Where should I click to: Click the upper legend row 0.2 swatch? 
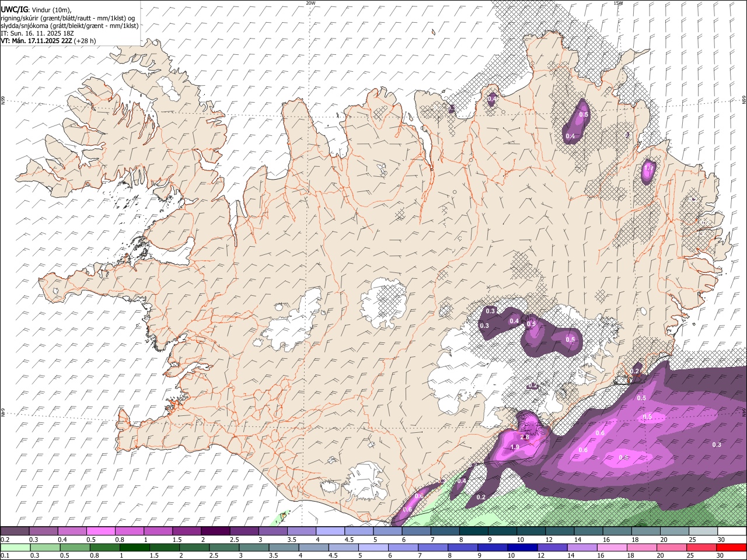pos(15,531)
